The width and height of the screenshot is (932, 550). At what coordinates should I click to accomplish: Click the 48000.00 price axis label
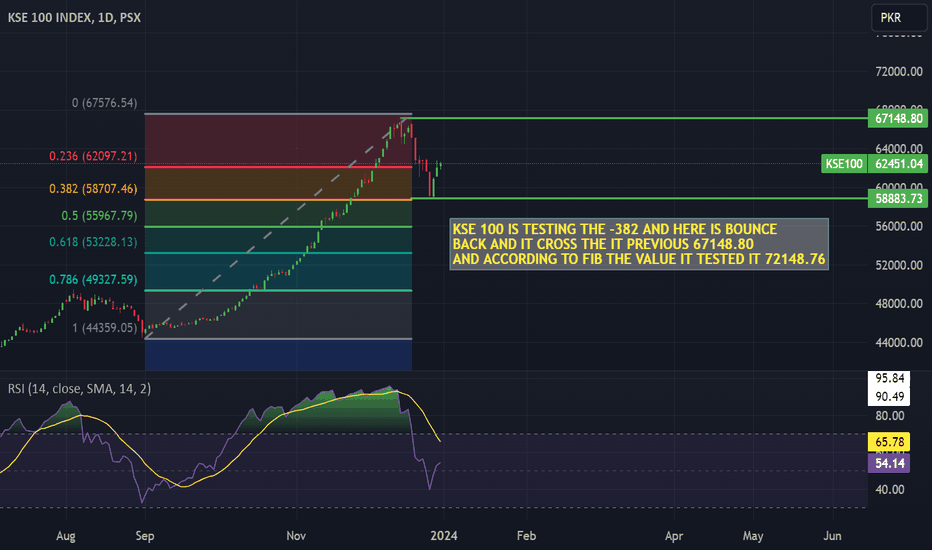(x=899, y=304)
